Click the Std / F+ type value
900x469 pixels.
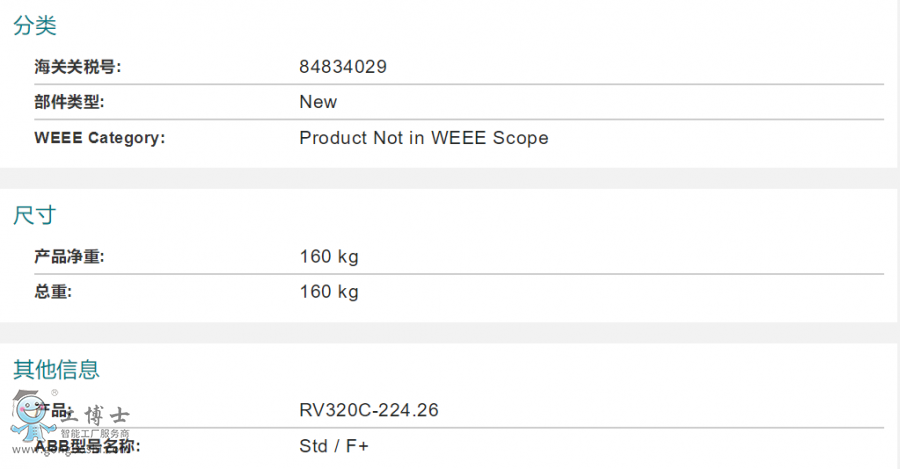coord(334,446)
